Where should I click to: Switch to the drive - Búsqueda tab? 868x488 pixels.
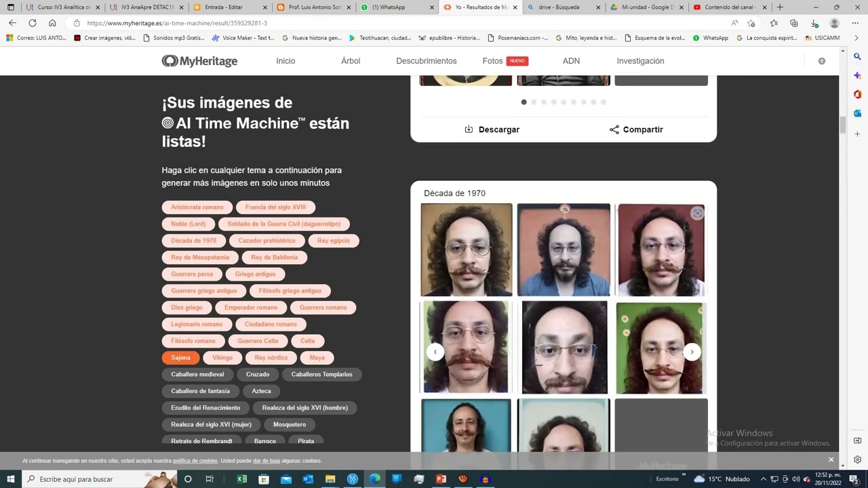tap(562, 7)
